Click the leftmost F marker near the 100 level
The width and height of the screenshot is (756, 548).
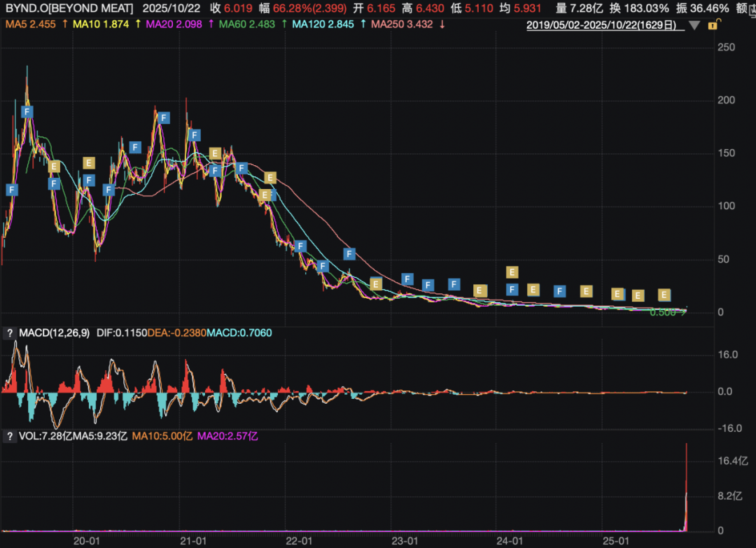coord(12,190)
